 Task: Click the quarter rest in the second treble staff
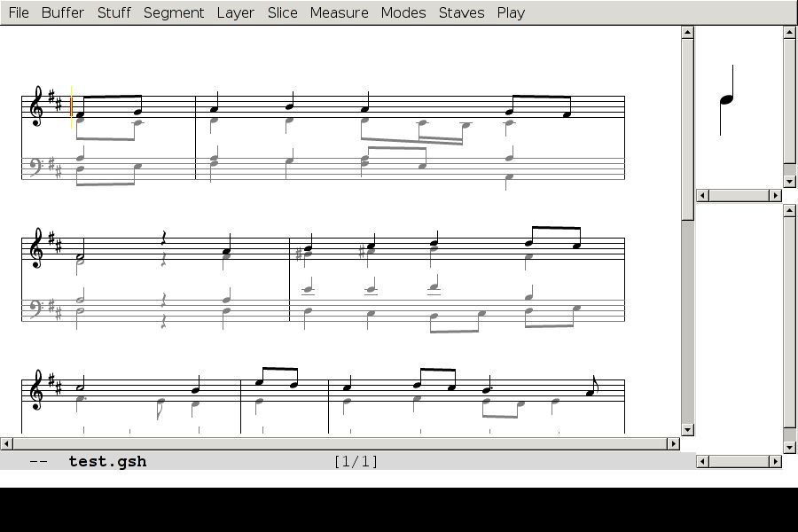[163, 239]
